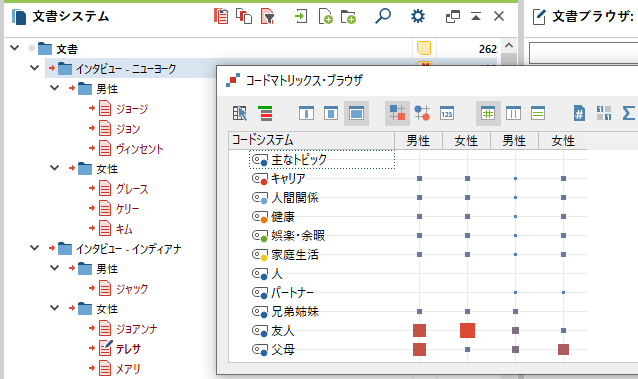Screen dimensions: 638x379
Task: Collapse インタビュー - インディアナ group
Action: 35,248
